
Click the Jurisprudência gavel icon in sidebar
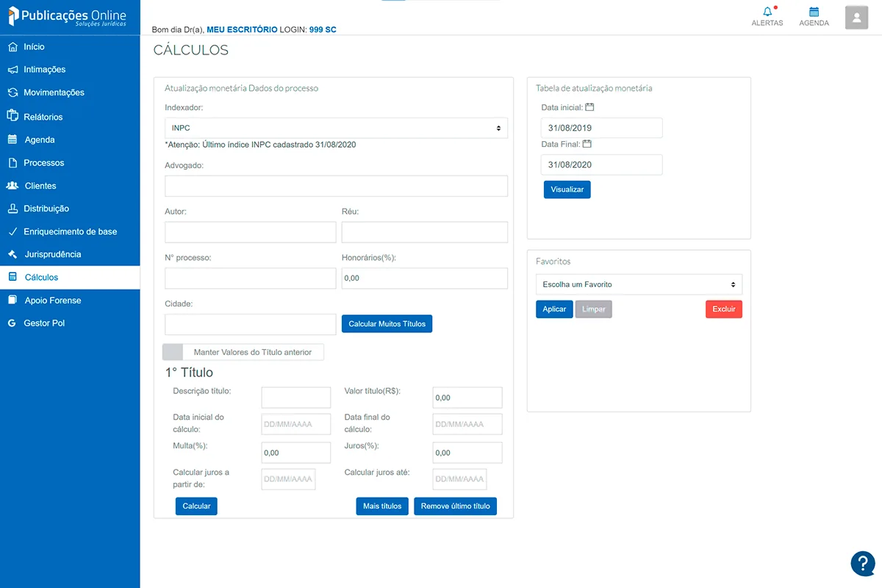12,254
